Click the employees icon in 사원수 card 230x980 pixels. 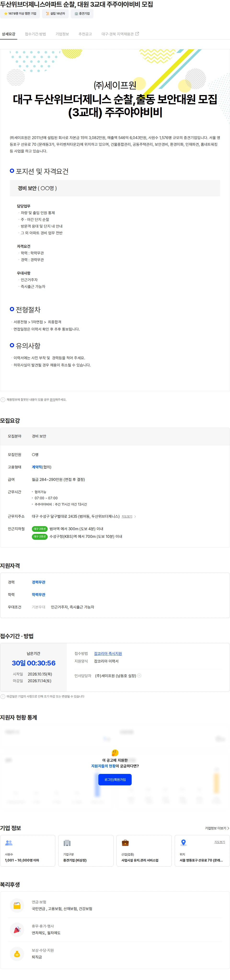coord(9,843)
